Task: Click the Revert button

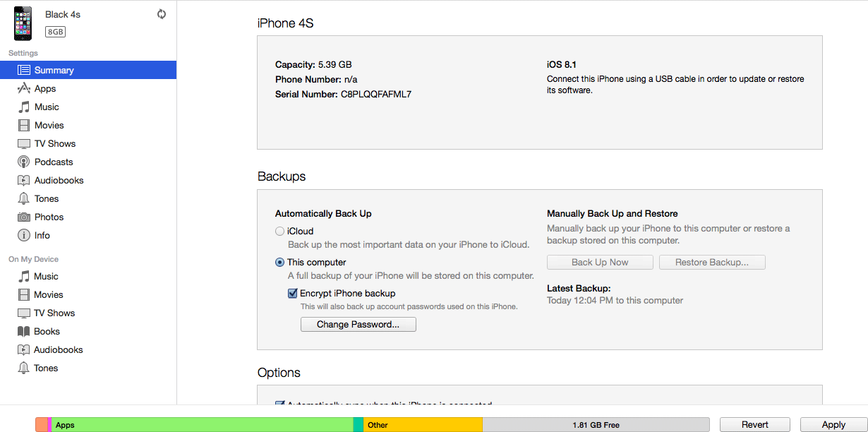Action: click(x=755, y=425)
